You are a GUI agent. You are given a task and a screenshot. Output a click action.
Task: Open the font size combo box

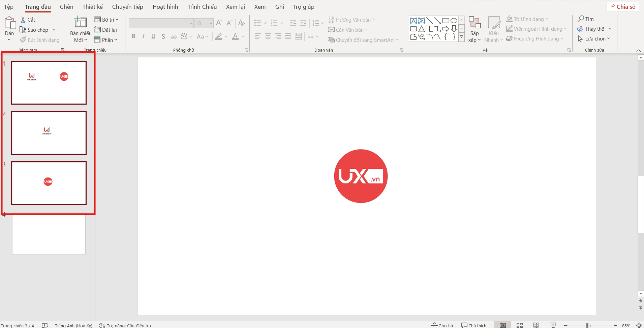click(204, 23)
